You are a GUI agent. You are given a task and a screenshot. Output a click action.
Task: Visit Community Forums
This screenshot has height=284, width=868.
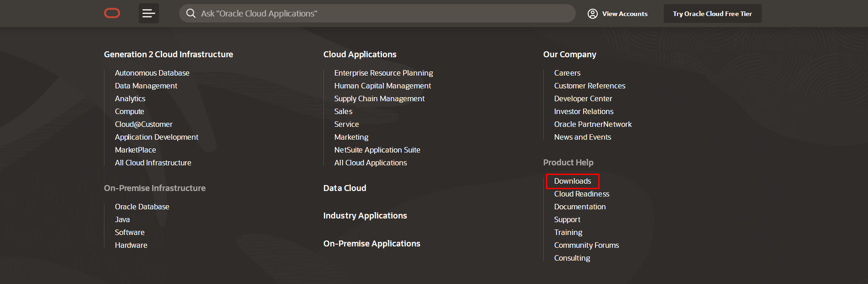[x=587, y=245]
